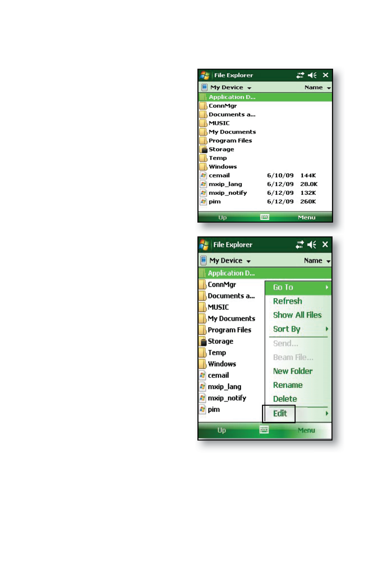Image resolution: width=381 pixels, height=588 pixels.
Task: Tap Up softkey in lower window
Action: tap(222, 430)
